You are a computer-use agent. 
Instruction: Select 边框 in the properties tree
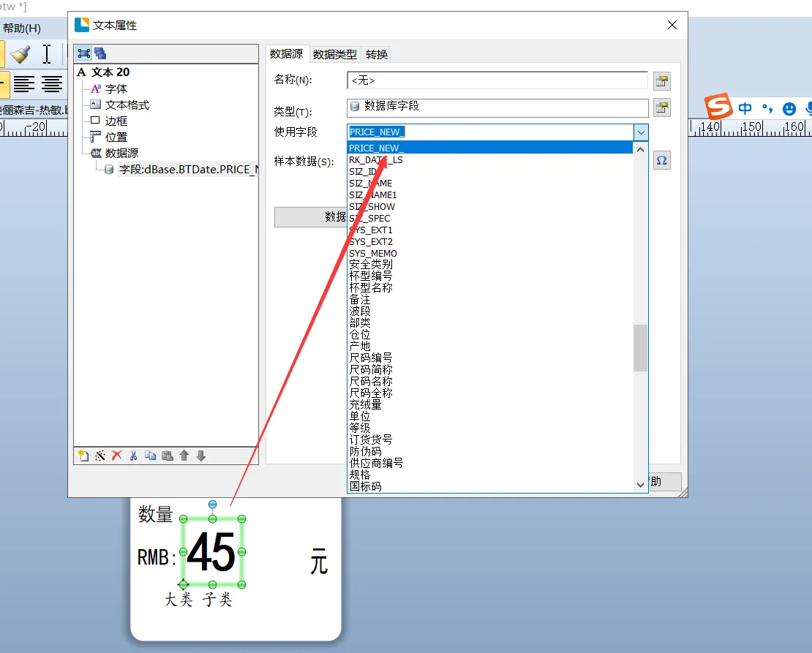116,121
